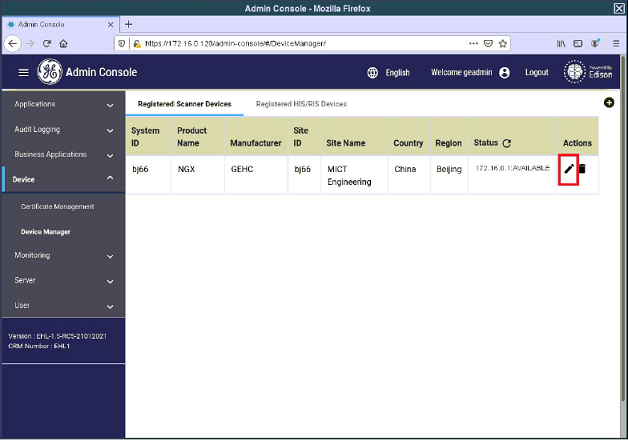The height and width of the screenshot is (441, 628).
Task: Click the add device plus icon
Action: pos(609,103)
